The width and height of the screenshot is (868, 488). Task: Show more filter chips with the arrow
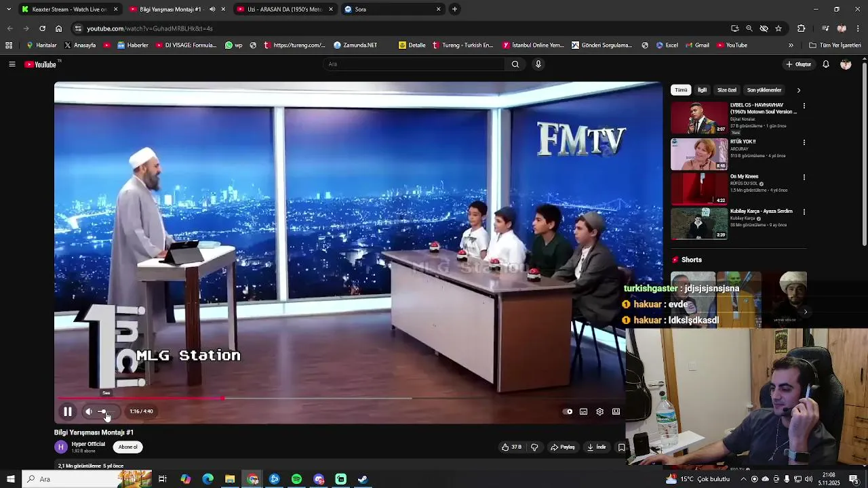798,90
